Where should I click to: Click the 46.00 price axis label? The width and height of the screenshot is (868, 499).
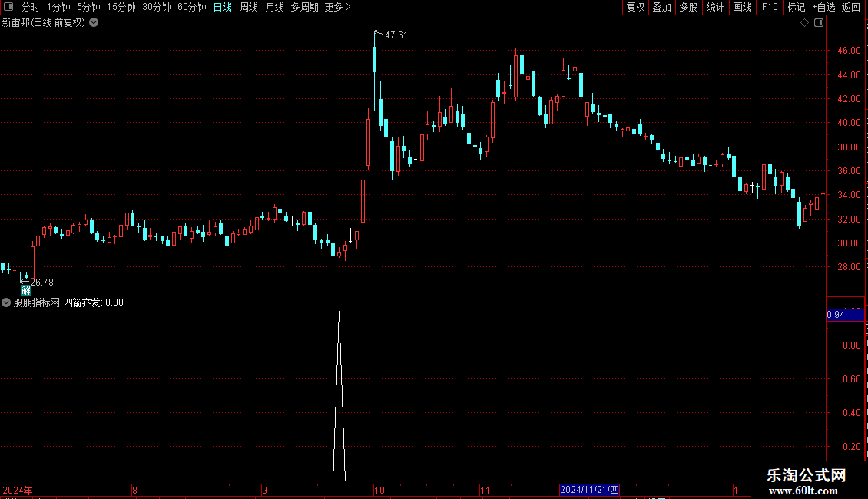[849, 51]
